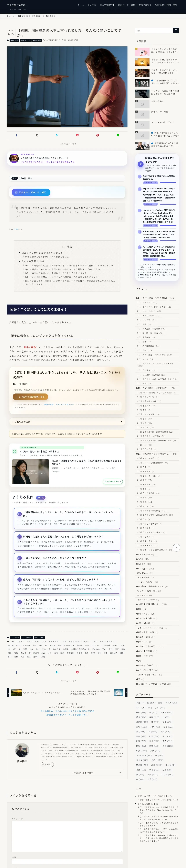
Task: Click the Facebook icon under この記事をシェアしよう！
Action: point(17,672)
